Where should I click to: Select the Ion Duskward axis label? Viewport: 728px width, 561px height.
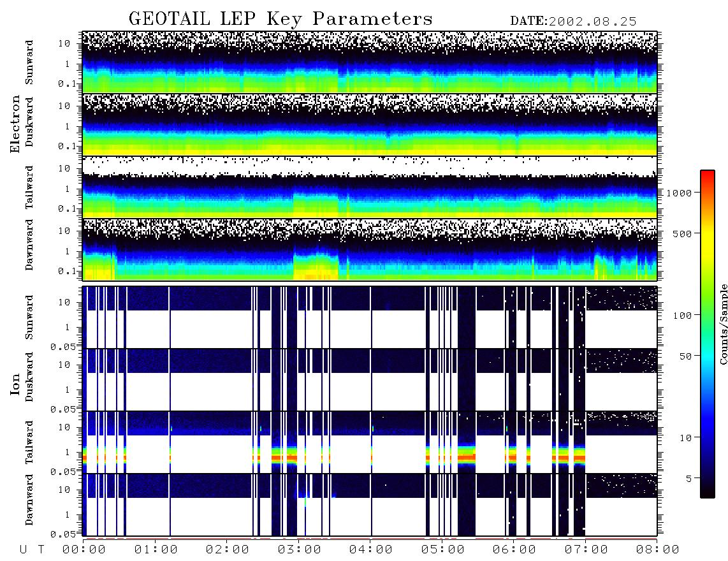click(x=29, y=377)
